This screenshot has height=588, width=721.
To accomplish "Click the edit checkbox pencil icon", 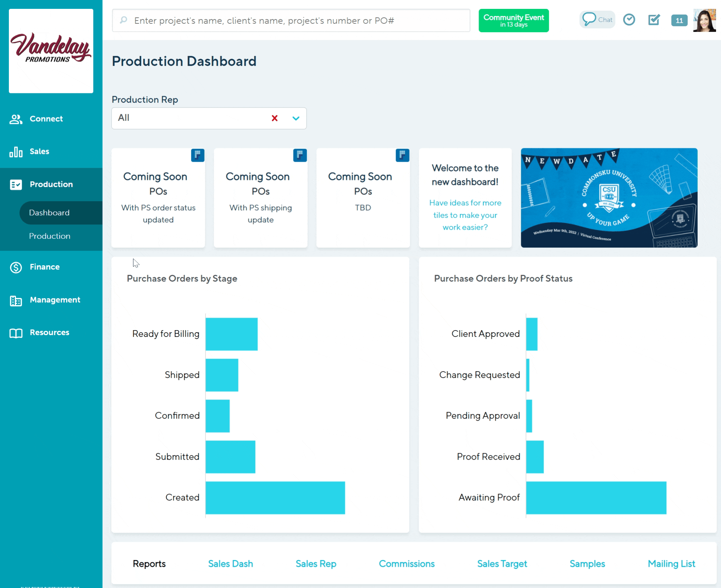I will [654, 20].
